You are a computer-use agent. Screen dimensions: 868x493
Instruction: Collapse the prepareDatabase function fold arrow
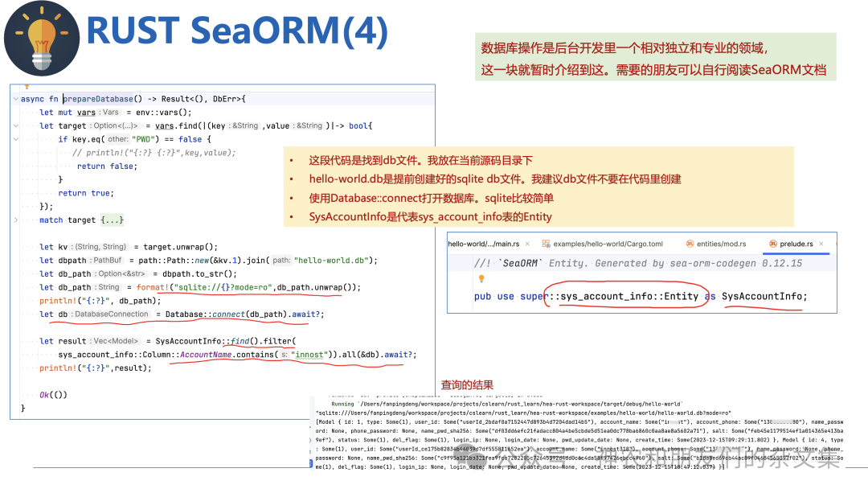point(15,99)
